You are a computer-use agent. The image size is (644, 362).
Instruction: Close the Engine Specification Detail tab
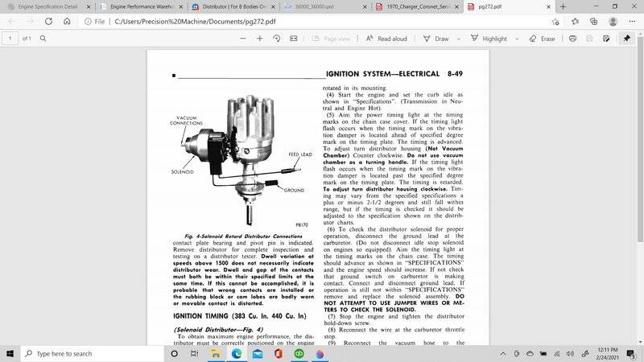[89, 7]
